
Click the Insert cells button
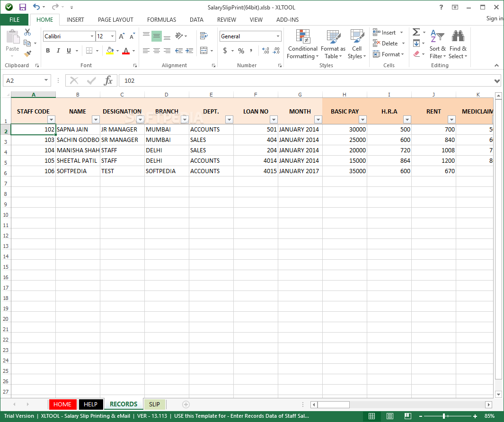pos(388,33)
